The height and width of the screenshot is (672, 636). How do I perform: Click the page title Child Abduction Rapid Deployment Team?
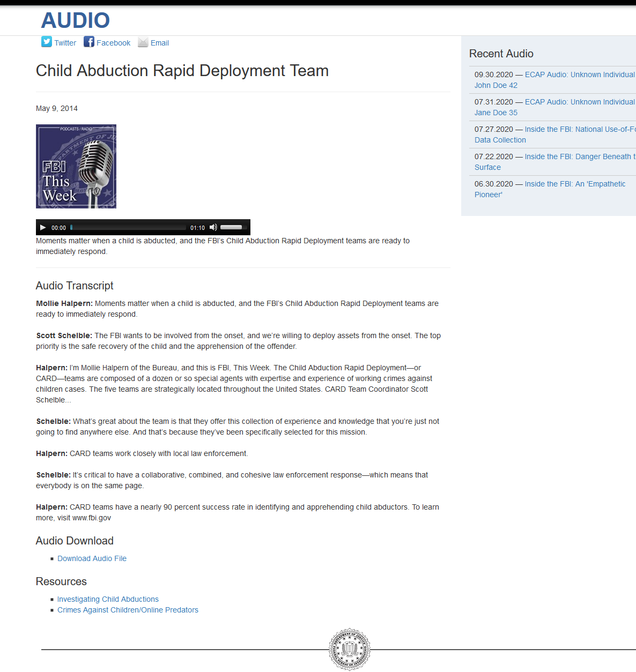pos(182,71)
